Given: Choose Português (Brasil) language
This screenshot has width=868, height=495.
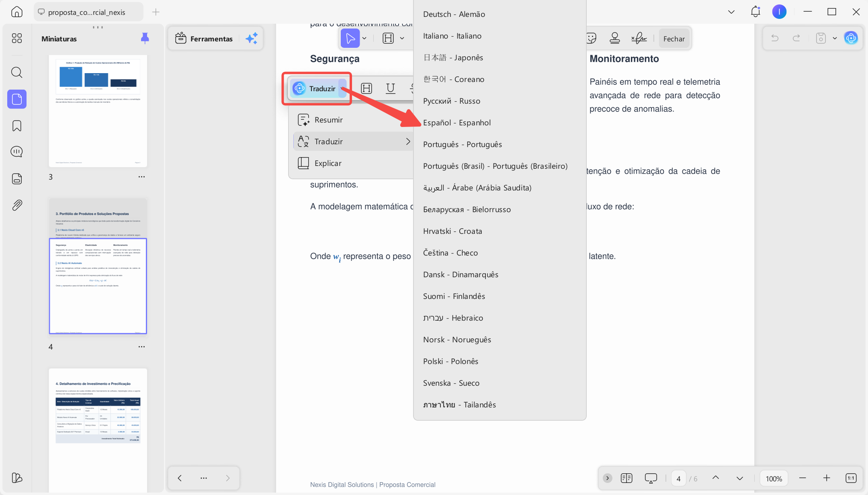Looking at the screenshot, I should (x=500, y=166).
